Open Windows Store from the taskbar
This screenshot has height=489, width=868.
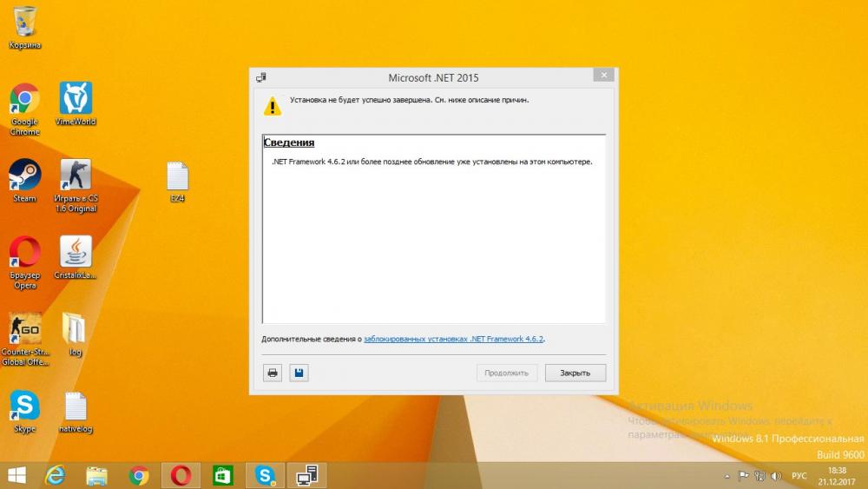click(223, 475)
